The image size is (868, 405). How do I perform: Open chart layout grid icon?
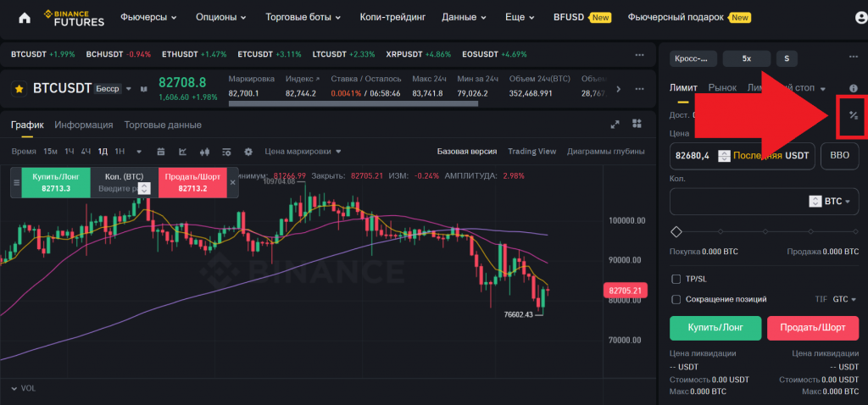(x=637, y=124)
